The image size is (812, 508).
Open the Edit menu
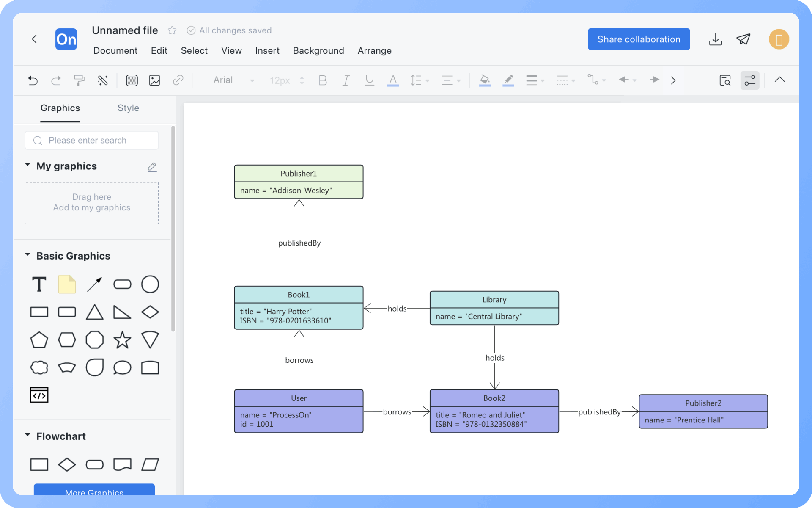(x=159, y=51)
